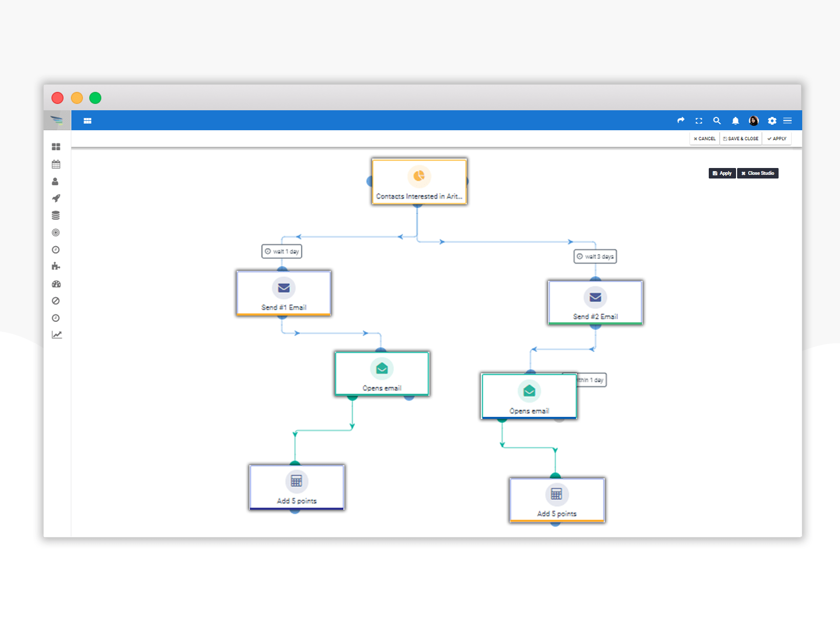Click the Cancel button
Image resolution: width=840 pixels, height=630 pixels.
tap(705, 139)
